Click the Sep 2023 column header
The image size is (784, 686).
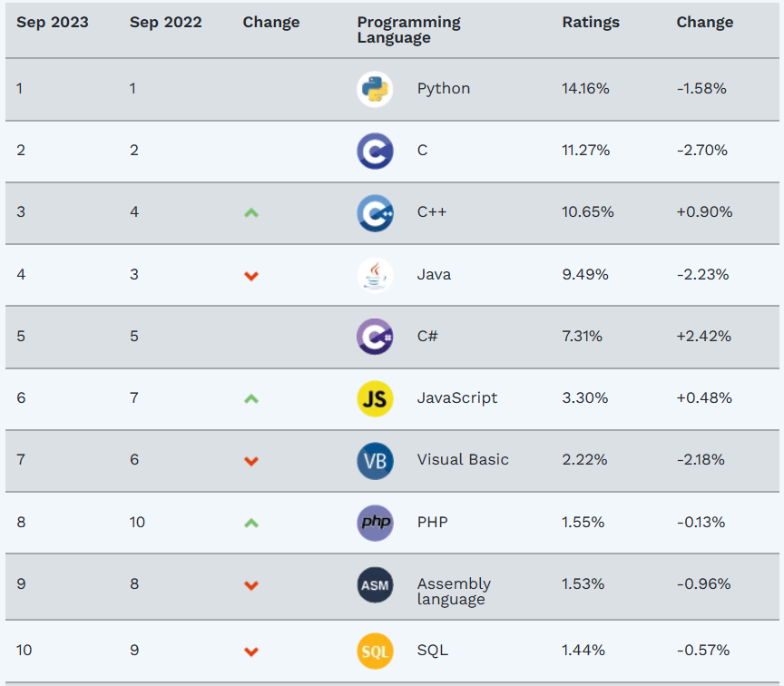coord(53,23)
